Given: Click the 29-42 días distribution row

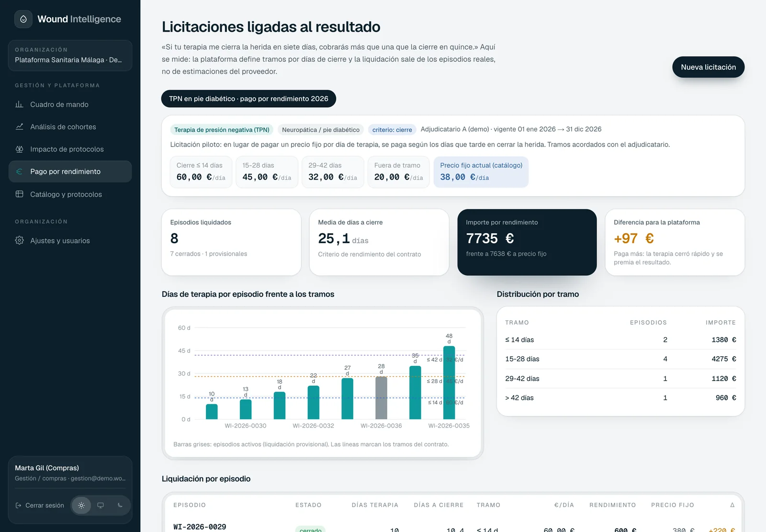Looking at the screenshot, I should pyautogui.click(x=620, y=378).
